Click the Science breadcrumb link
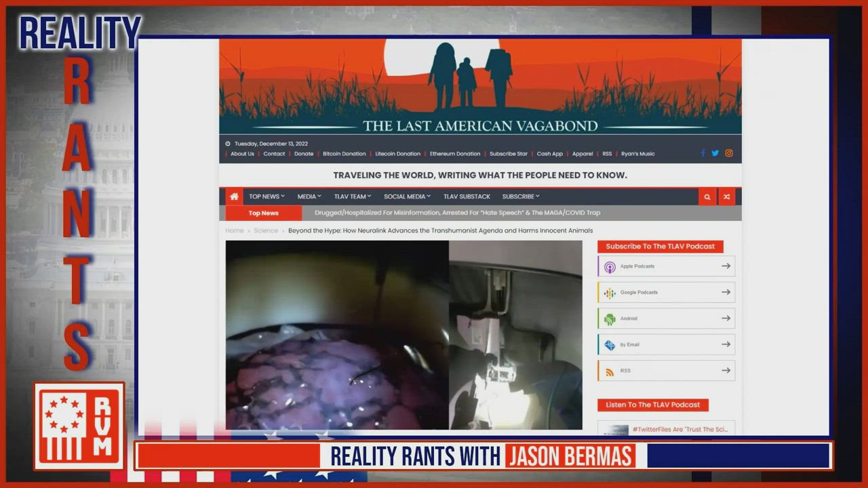The height and width of the screenshot is (488, 868). coord(266,230)
